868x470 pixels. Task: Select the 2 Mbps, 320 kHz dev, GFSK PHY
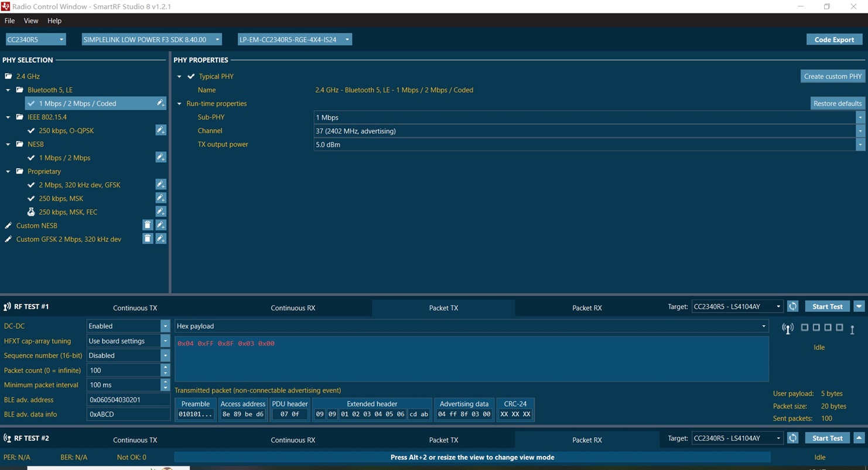(80, 185)
